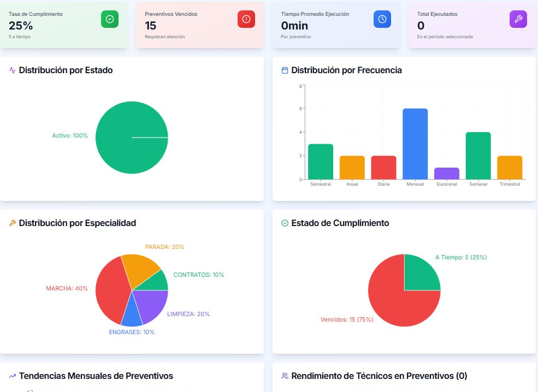
Task: Click the red alert icon on Preventivos Vencidos
Action: point(246,19)
